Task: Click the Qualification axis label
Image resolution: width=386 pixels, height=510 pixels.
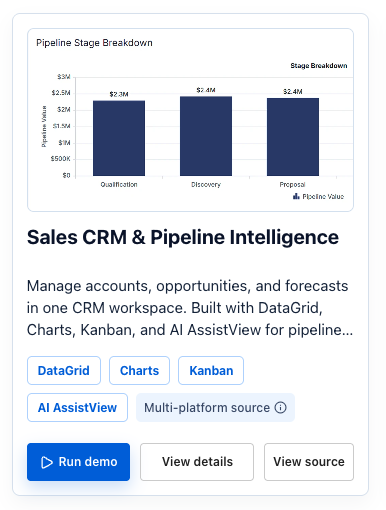Action: (119, 184)
